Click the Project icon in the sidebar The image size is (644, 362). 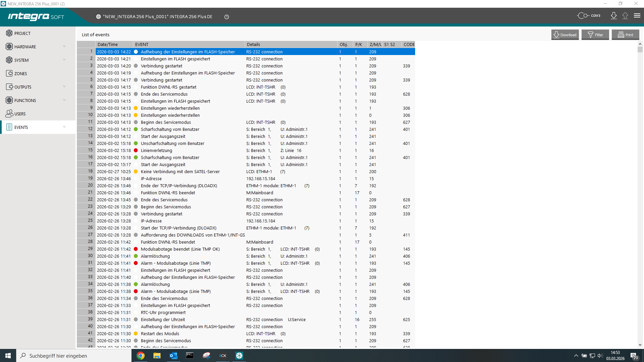[x=9, y=33]
